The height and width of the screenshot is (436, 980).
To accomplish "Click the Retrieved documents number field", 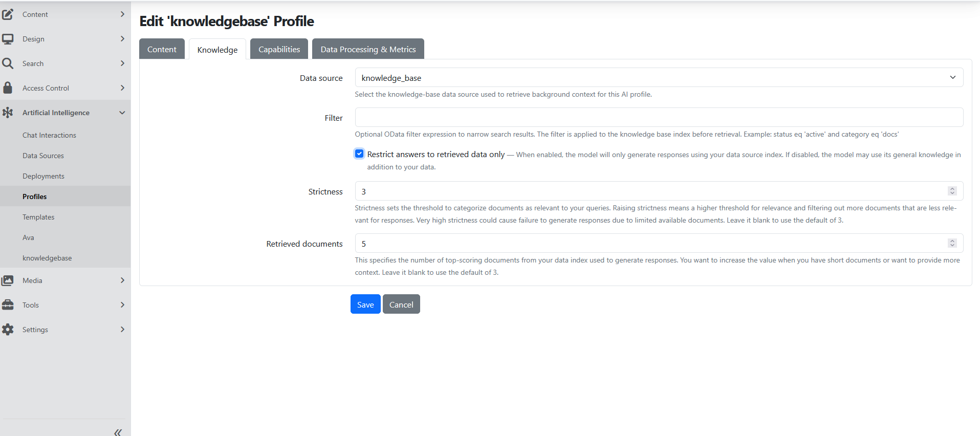I will (659, 243).
